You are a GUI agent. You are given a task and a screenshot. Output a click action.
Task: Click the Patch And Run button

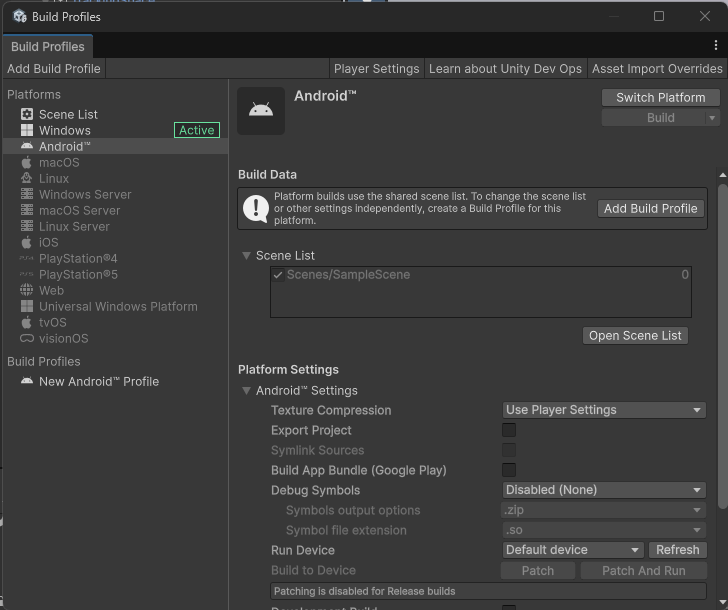click(644, 571)
